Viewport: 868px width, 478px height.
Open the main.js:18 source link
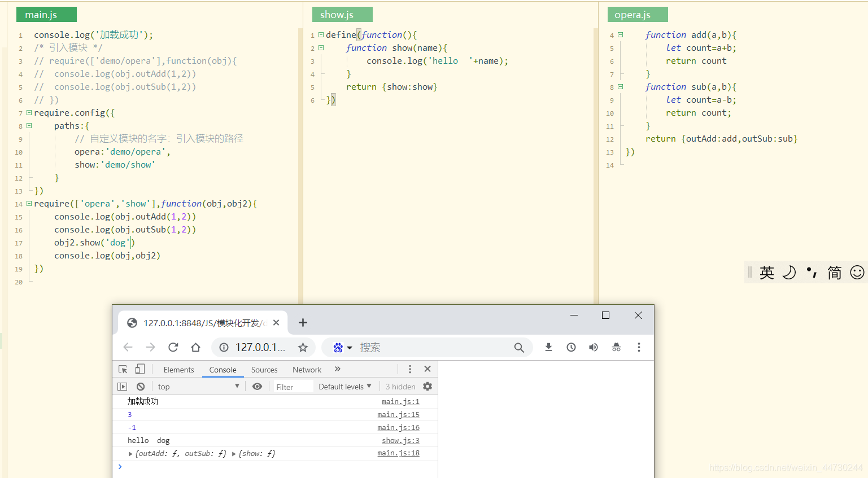click(398, 453)
